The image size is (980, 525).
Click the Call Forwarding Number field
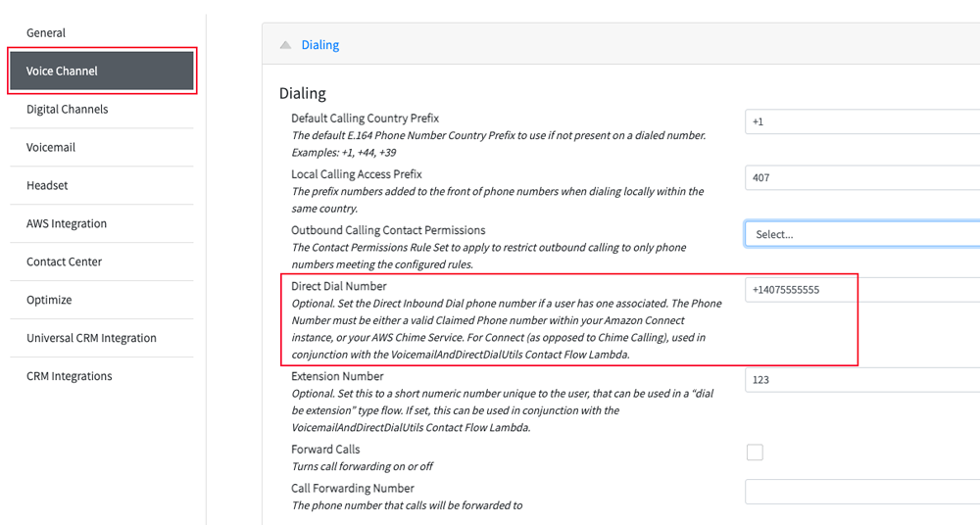pyautogui.click(x=862, y=492)
